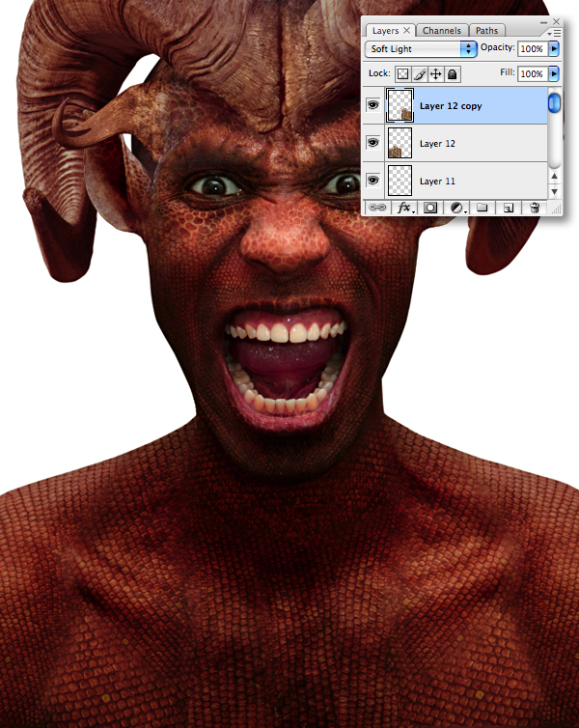Screen dimensions: 579x728
Task: Toggle lock transparent pixels
Action: pos(402,74)
